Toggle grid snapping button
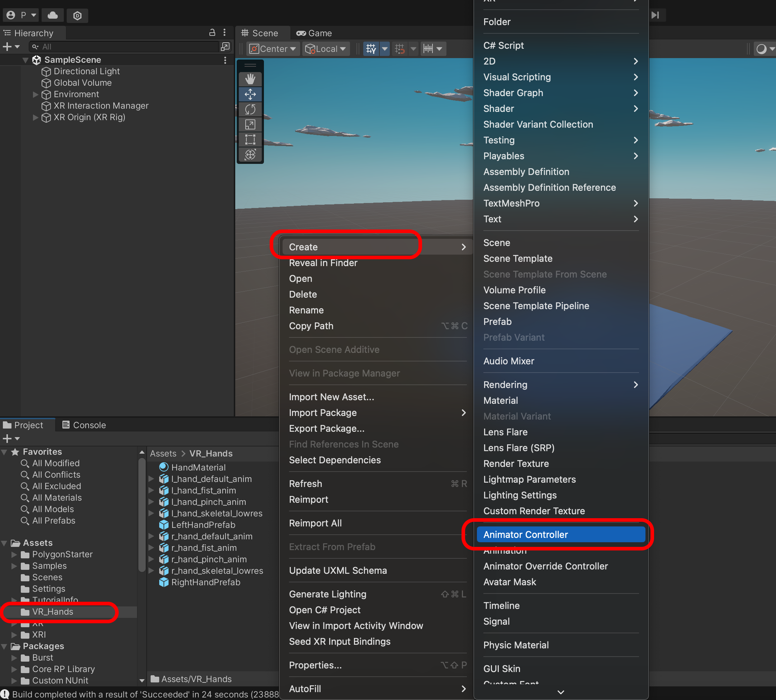This screenshot has width=776, height=700. point(400,49)
